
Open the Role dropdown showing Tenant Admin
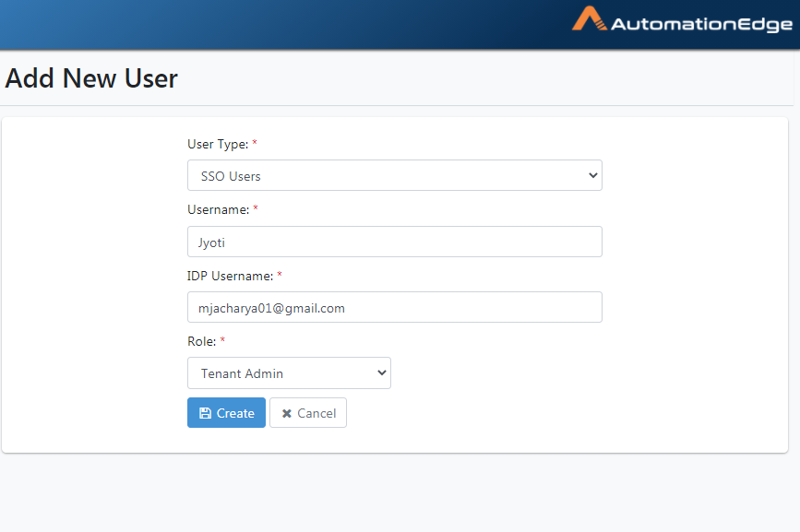tap(289, 373)
